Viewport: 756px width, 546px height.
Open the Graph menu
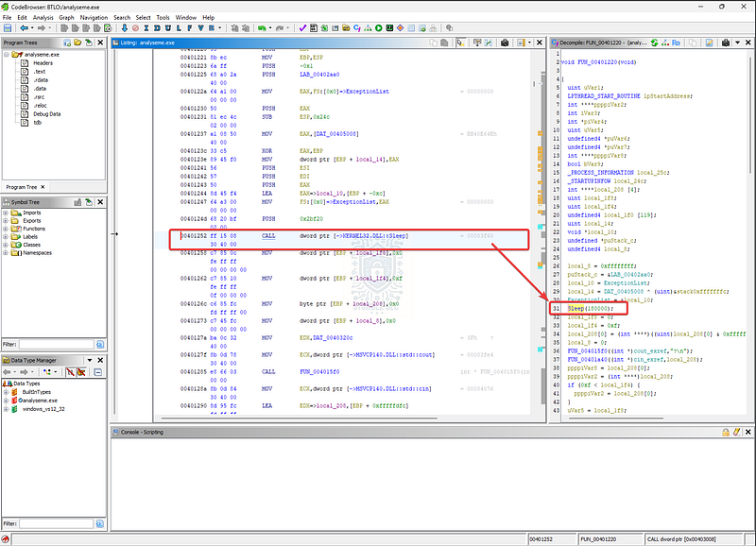pyautogui.click(x=66, y=17)
